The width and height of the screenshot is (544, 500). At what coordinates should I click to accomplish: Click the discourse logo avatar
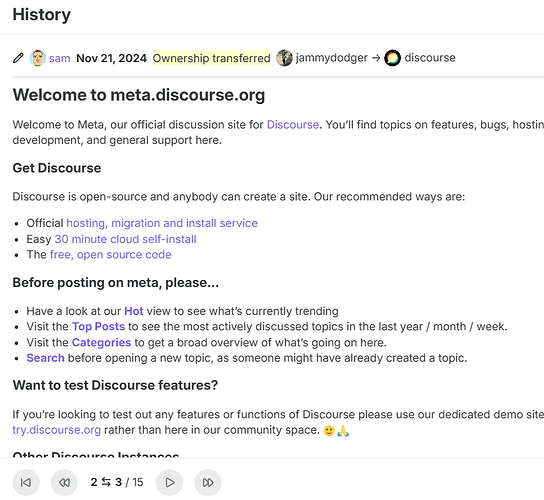[x=392, y=58]
